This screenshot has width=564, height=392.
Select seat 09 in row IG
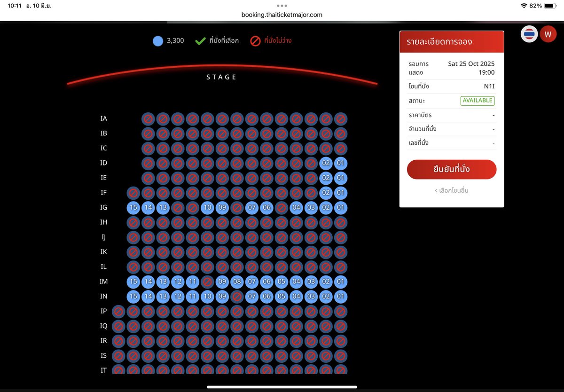(222, 208)
